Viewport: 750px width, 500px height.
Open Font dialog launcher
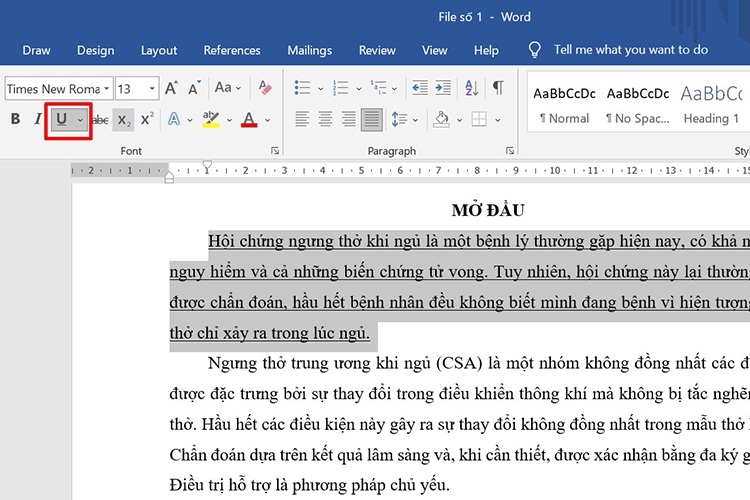tap(275, 151)
